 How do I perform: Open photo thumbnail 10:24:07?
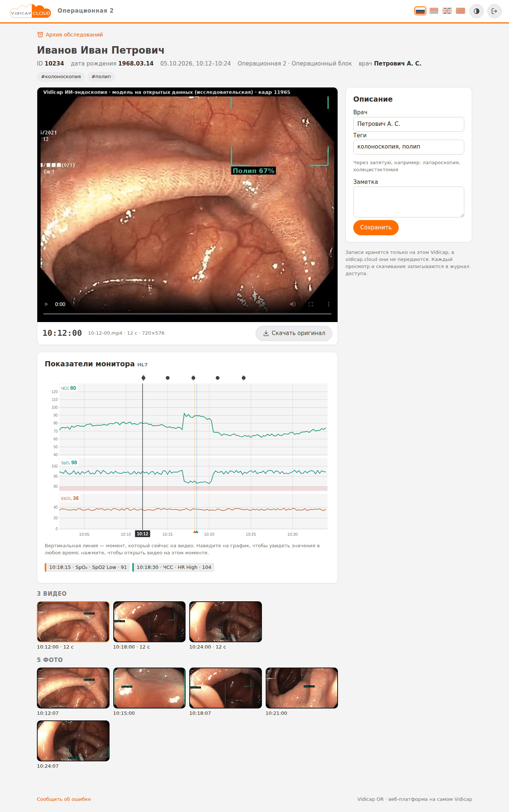pyautogui.click(x=73, y=741)
